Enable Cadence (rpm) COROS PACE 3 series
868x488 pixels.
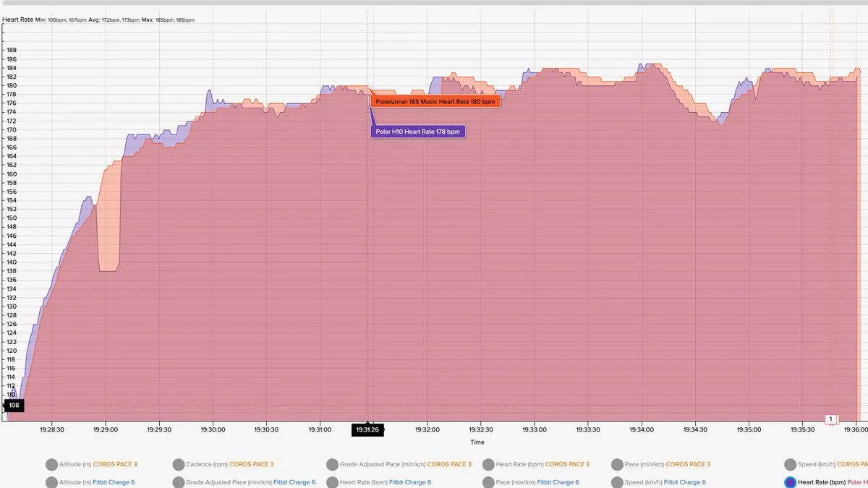click(x=179, y=465)
